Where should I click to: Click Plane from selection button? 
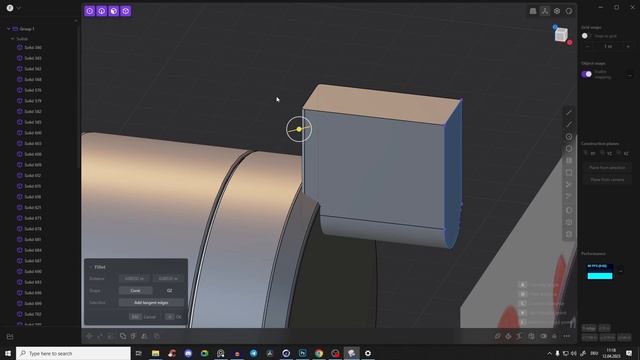click(x=607, y=167)
